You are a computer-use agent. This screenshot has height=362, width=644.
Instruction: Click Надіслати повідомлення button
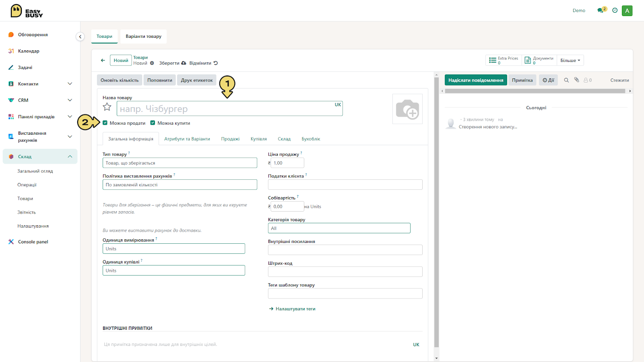pos(476,80)
